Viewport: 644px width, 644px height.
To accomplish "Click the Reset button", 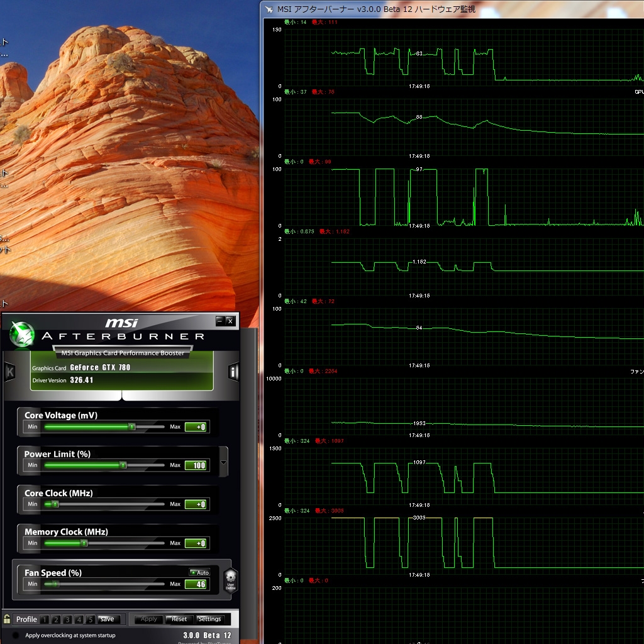I will (x=179, y=619).
